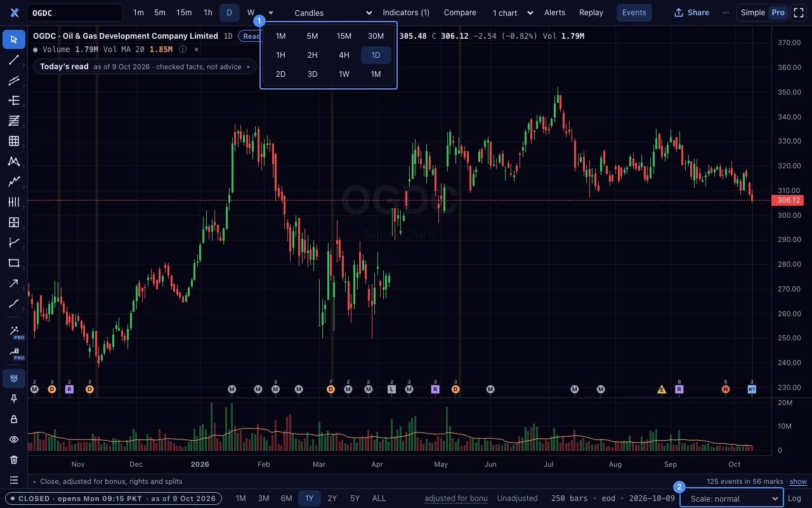Select the rectangle shape tool
Image resolution: width=812 pixels, height=508 pixels.
click(14, 263)
